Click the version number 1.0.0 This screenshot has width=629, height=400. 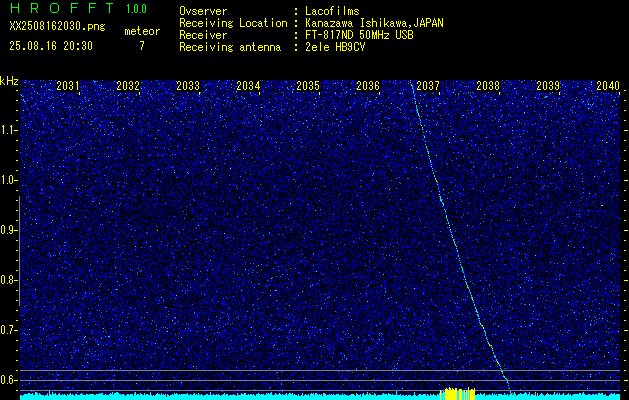[x=136, y=9]
